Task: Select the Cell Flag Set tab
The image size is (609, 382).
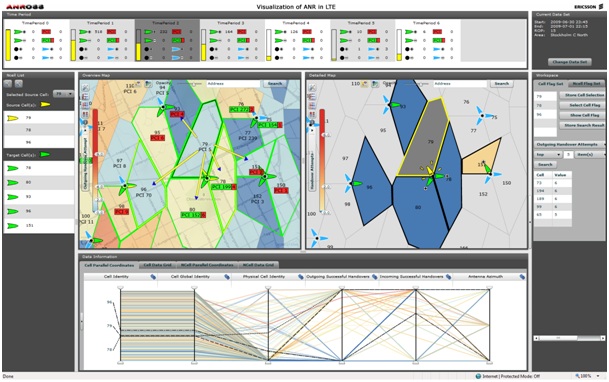Action: (x=550, y=84)
